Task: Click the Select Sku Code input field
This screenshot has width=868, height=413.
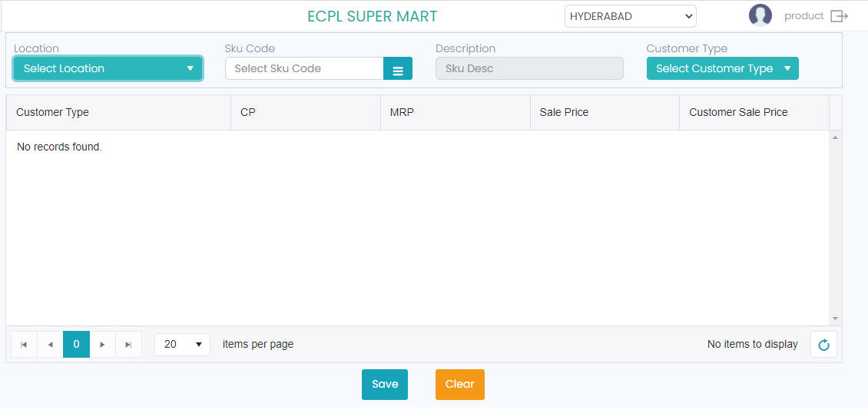Action: [x=304, y=68]
